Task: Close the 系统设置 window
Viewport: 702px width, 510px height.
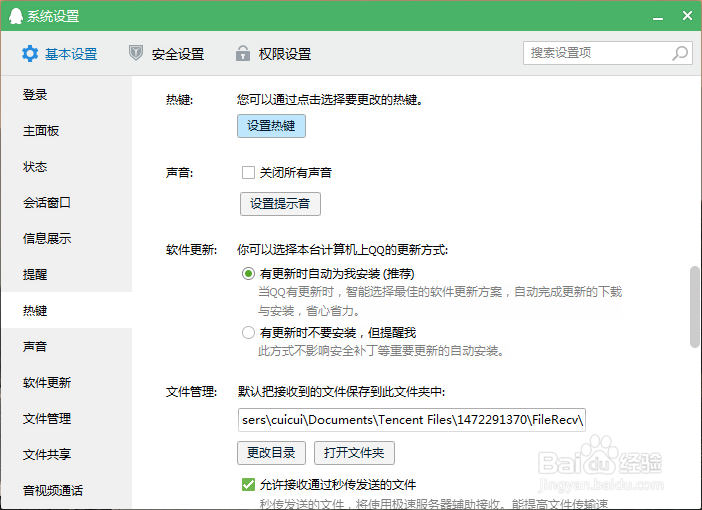Action: pos(687,16)
